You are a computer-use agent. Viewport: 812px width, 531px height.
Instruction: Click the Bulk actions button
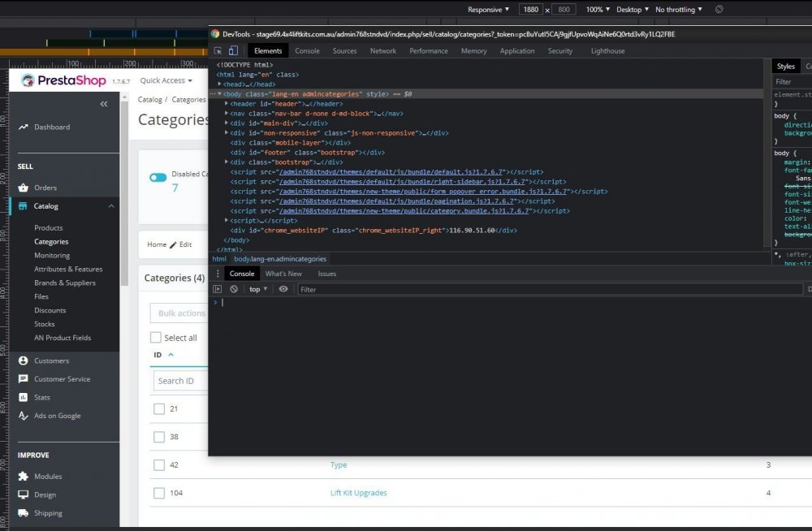179,313
